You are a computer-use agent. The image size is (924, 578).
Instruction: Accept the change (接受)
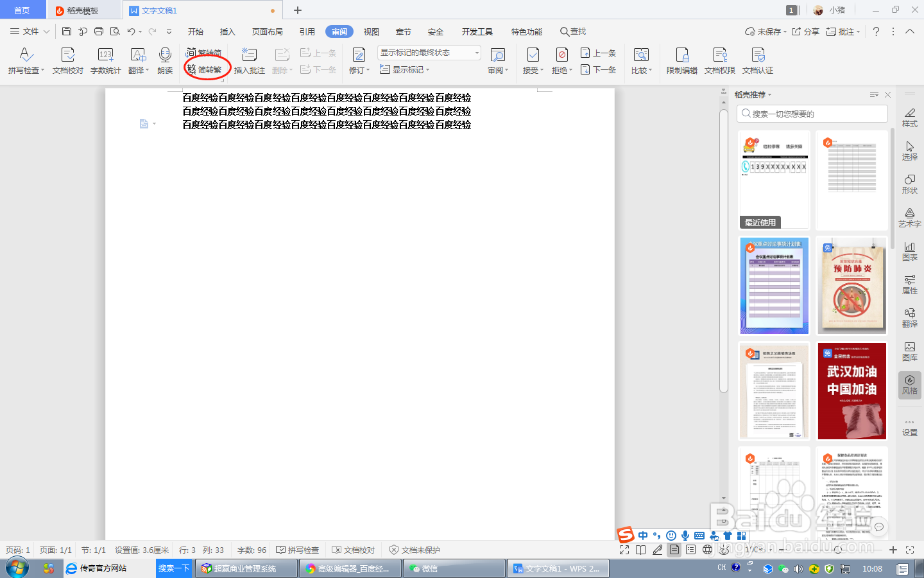point(533,61)
